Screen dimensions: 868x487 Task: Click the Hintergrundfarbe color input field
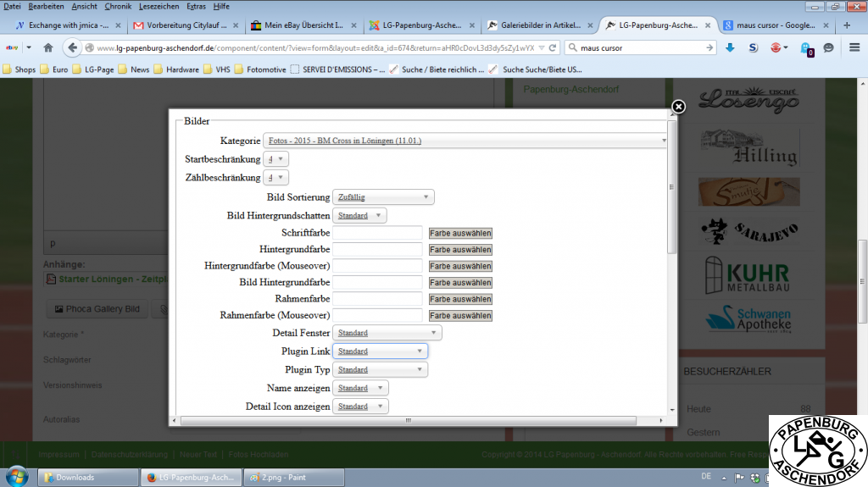[x=377, y=250]
